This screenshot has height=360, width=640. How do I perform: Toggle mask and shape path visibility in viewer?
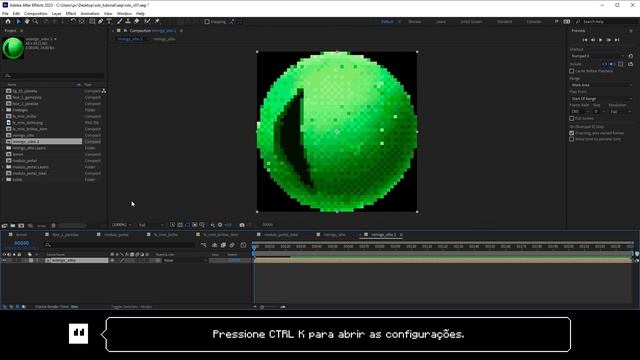(x=187, y=225)
